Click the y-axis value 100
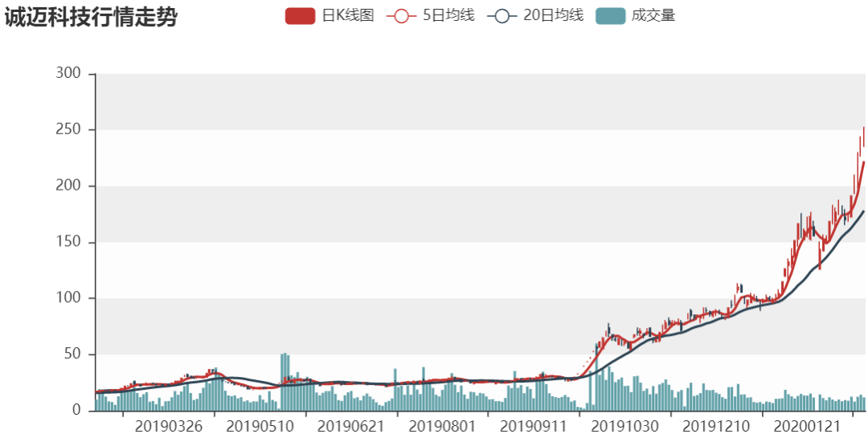Viewport: 868px width, 438px height. [68, 298]
